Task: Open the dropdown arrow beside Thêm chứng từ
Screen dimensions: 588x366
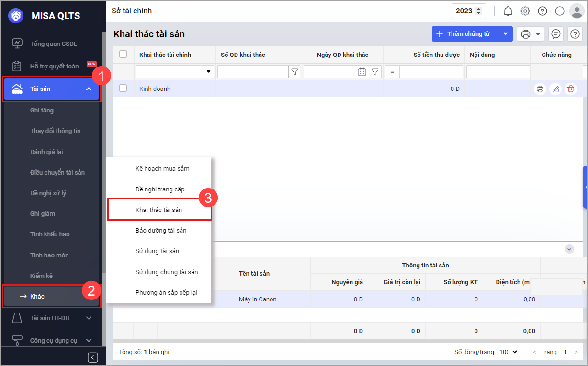Action: coord(505,34)
